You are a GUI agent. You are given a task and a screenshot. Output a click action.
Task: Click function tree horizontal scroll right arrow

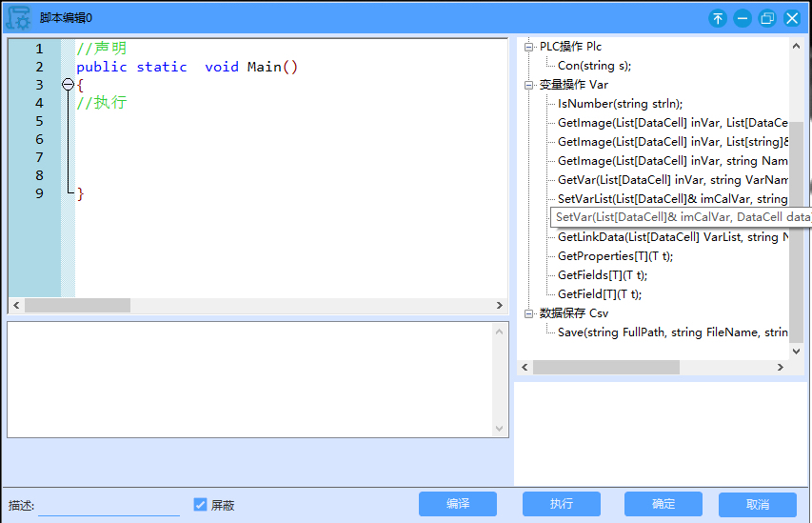click(781, 368)
